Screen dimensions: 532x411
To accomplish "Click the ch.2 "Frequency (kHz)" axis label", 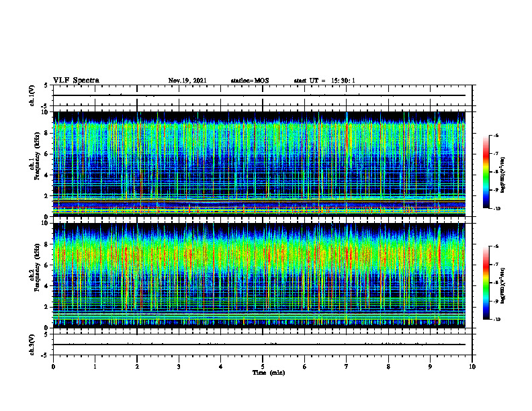I will (x=37, y=267).
